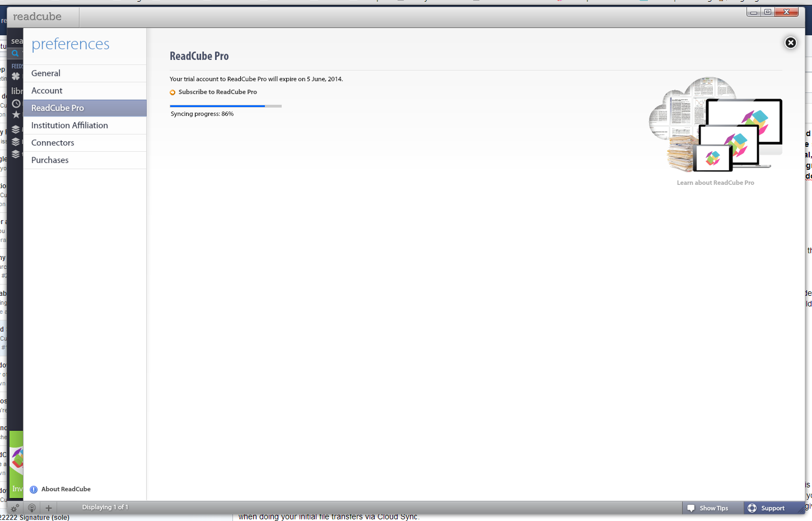Open the settings gear icon in the status bar

[x=15, y=508]
